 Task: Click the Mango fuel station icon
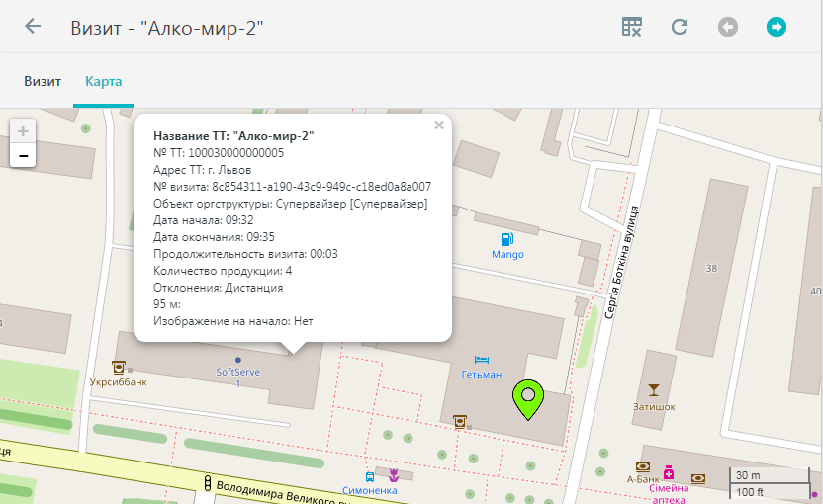pos(507,239)
